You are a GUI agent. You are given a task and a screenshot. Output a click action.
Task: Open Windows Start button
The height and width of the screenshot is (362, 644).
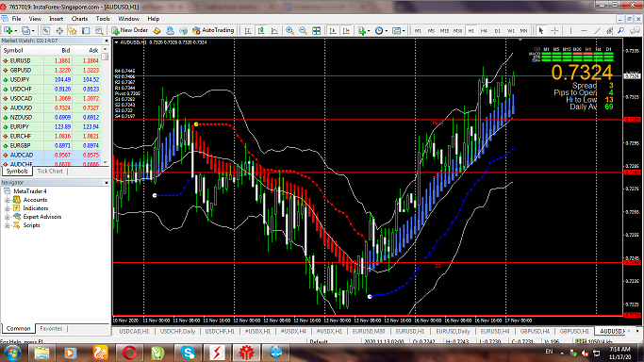click(12, 353)
